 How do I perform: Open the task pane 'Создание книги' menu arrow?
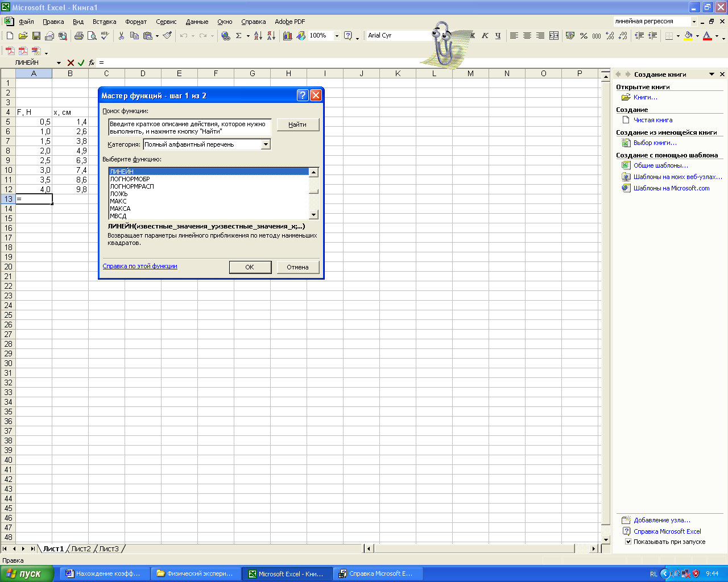(712, 74)
